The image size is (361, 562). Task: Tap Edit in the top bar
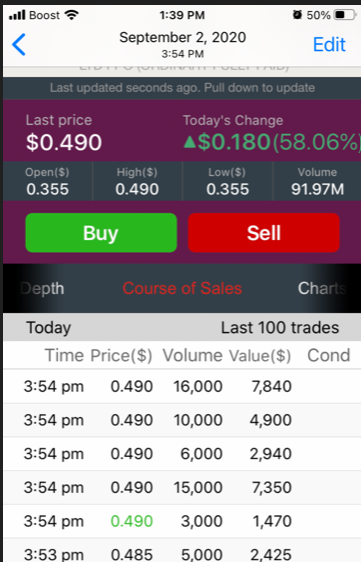[x=329, y=45]
